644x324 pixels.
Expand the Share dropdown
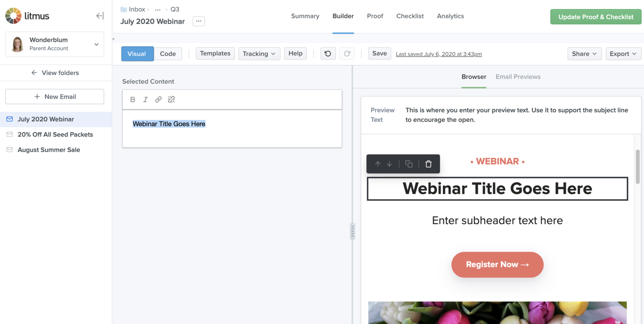(x=584, y=54)
